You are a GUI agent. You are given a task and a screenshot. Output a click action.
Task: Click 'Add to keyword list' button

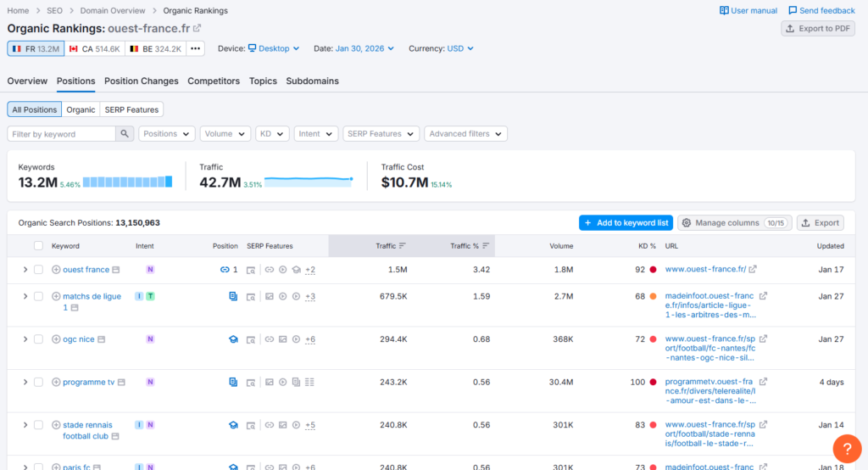(626, 223)
